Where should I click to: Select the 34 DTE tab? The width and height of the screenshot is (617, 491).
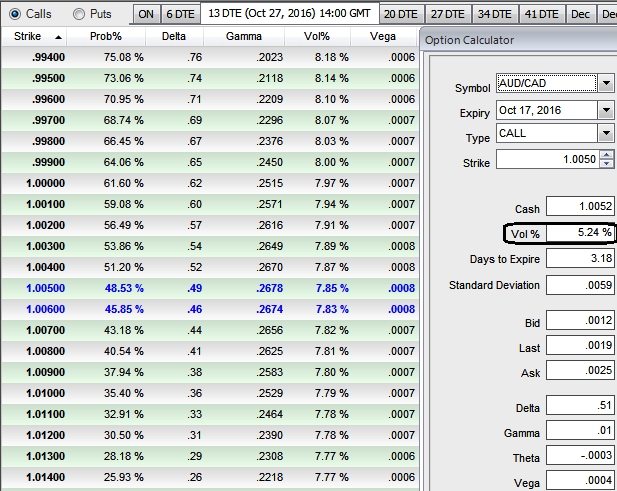494,14
